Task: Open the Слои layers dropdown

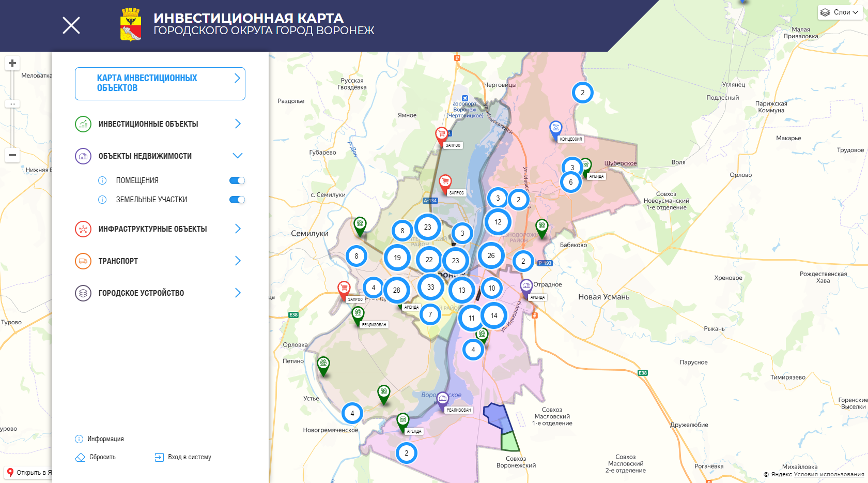Action: pyautogui.click(x=840, y=12)
